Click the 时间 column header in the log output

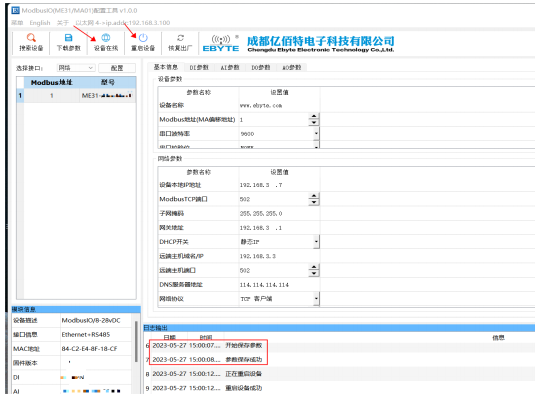(206, 337)
